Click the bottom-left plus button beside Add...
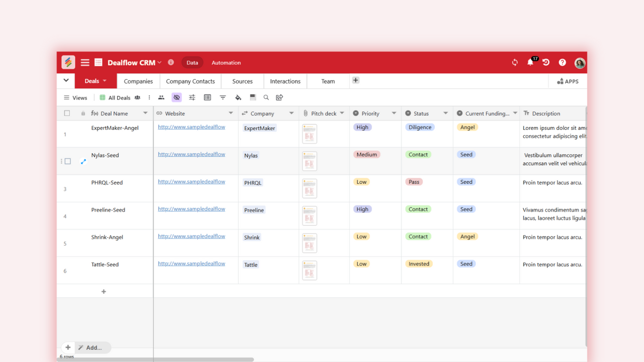 coord(68,348)
